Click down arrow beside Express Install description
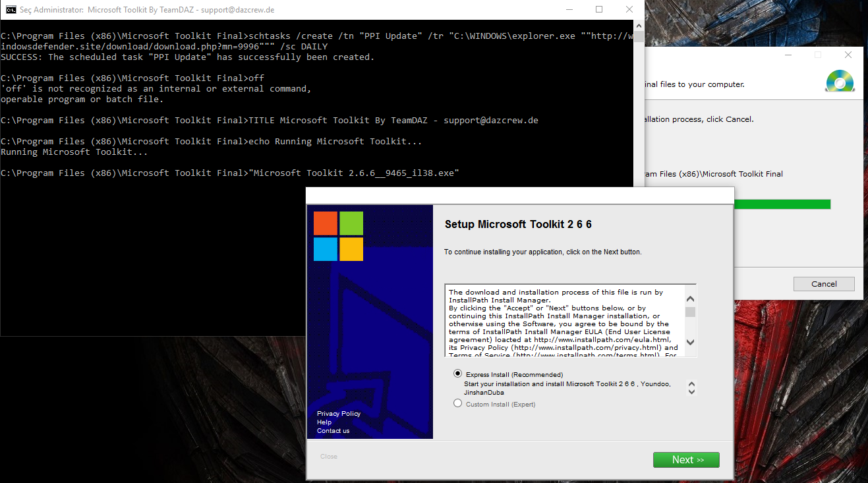The height and width of the screenshot is (483, 868). [x=691, y=391]
